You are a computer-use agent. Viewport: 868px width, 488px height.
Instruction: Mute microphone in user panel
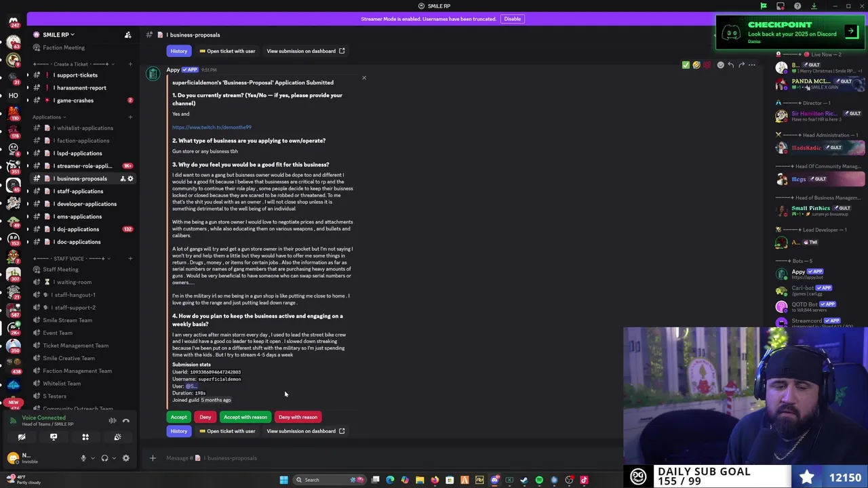pyautogui.click(x=83, y=458)
